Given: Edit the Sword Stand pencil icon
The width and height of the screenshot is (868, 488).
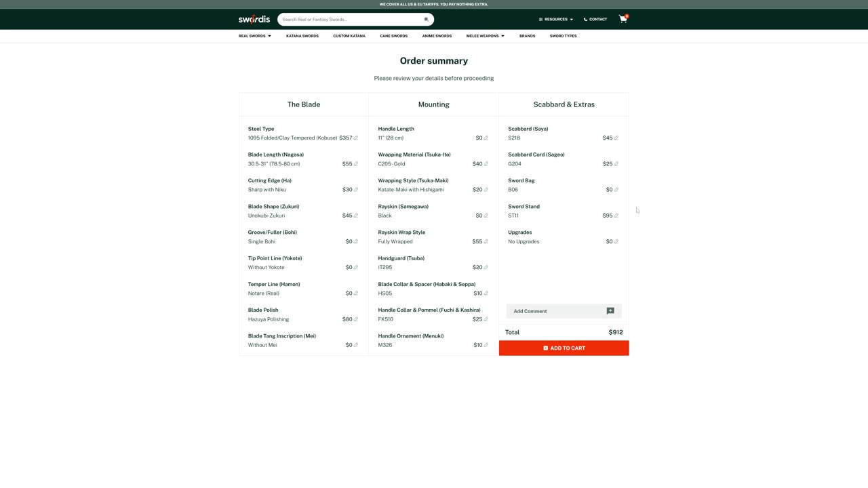Looking at the screenshot, I should pyautogui.click(x=616, y=216).
